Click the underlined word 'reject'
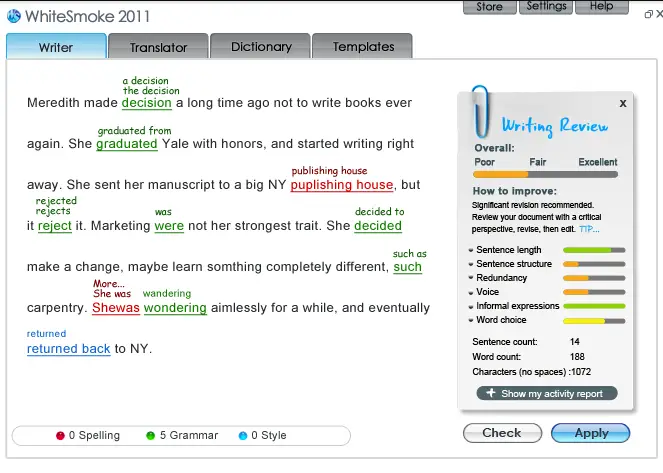The height and width of the screenshot is (473, 663). (x=55, y=226)
